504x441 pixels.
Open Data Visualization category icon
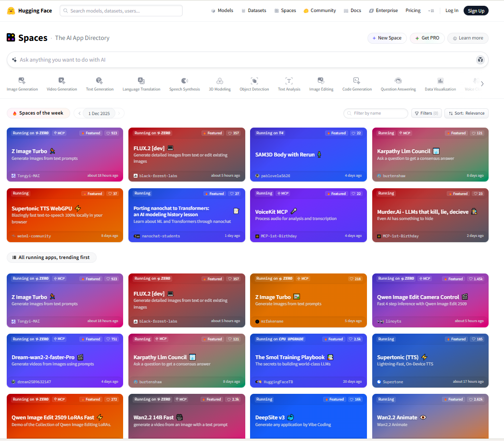click(441, 81)
